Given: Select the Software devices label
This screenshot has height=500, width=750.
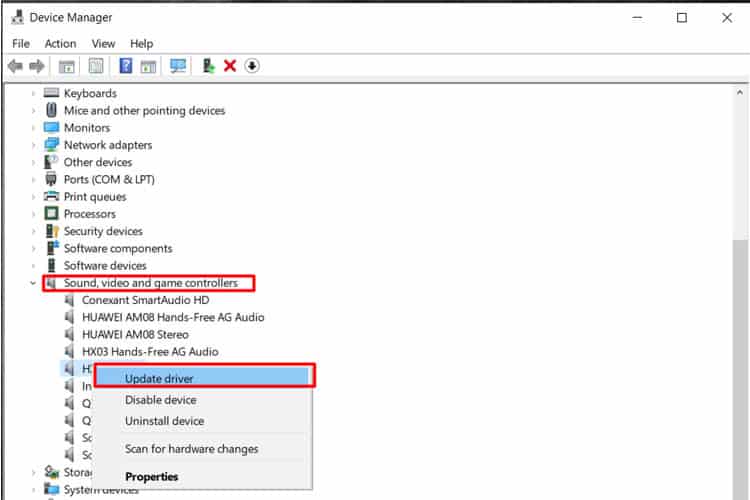Looking at the screenshot, I should point(105,266).
